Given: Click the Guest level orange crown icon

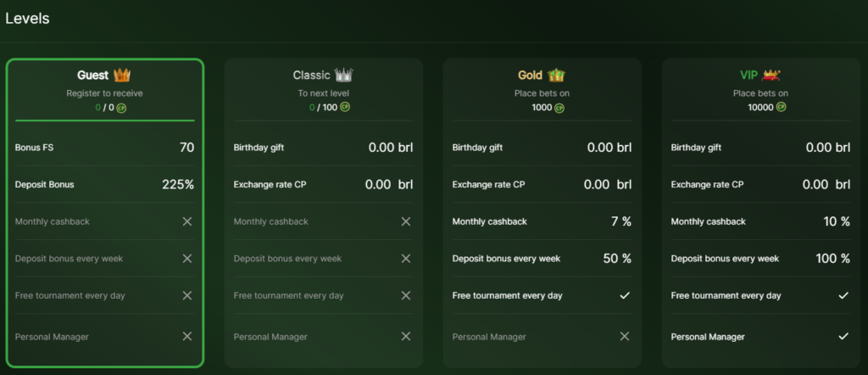Looking at the screenshot, I should (122, 75).
